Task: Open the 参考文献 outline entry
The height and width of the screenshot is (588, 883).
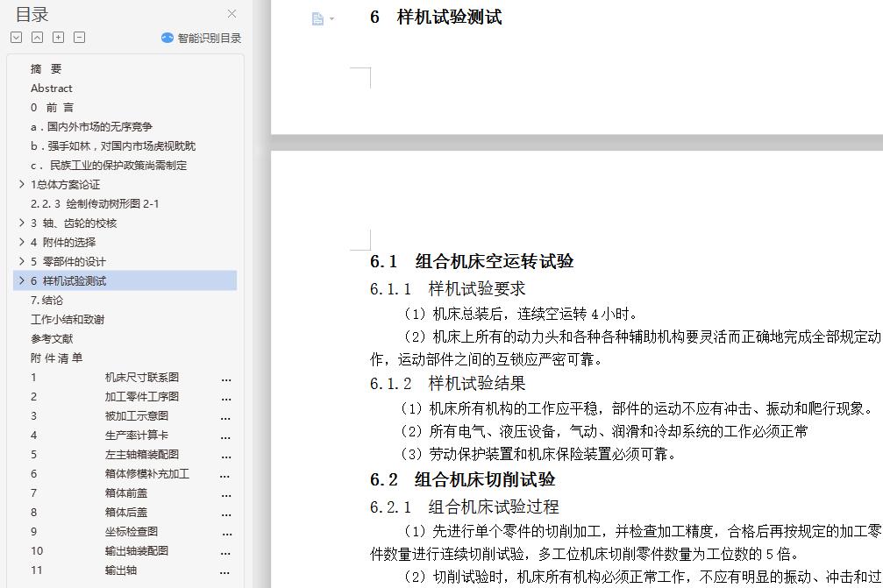Action: (x=52, y=339)
